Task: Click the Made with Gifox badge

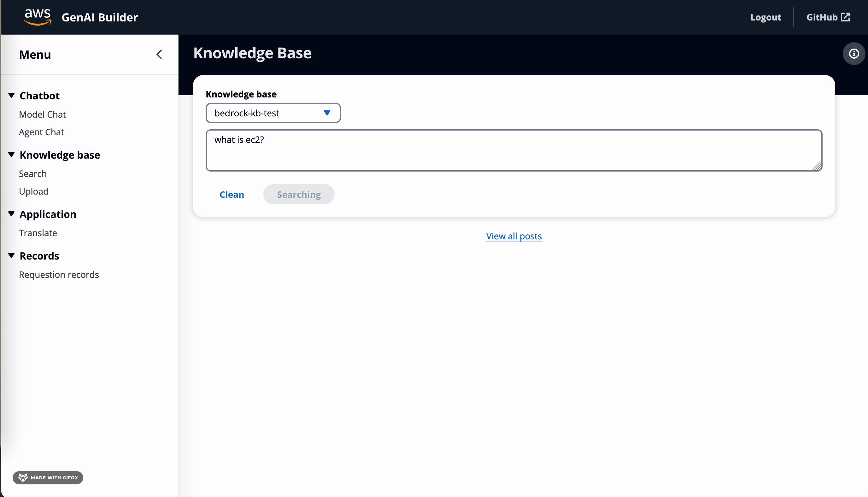Action: pyautogui.click(x=48, y=477)
